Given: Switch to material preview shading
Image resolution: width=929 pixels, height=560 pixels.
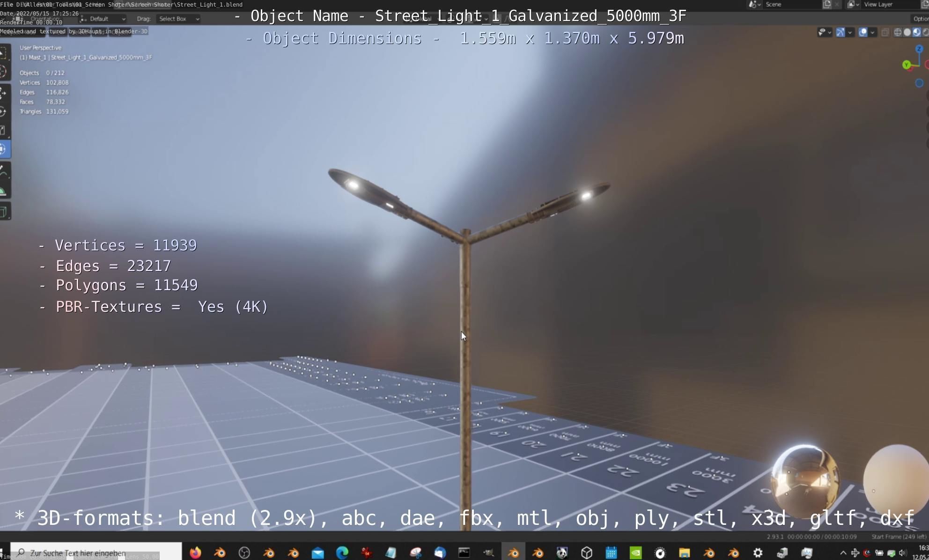Looking at the screenshot, I should (x=916, y=32).
